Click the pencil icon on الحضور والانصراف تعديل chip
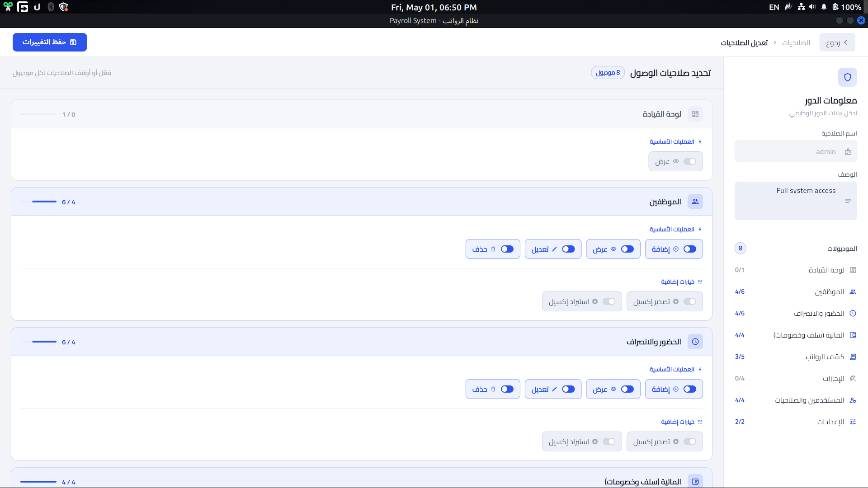Image resolution: width=868 pixels, height=488 pixels. point(554,389)
